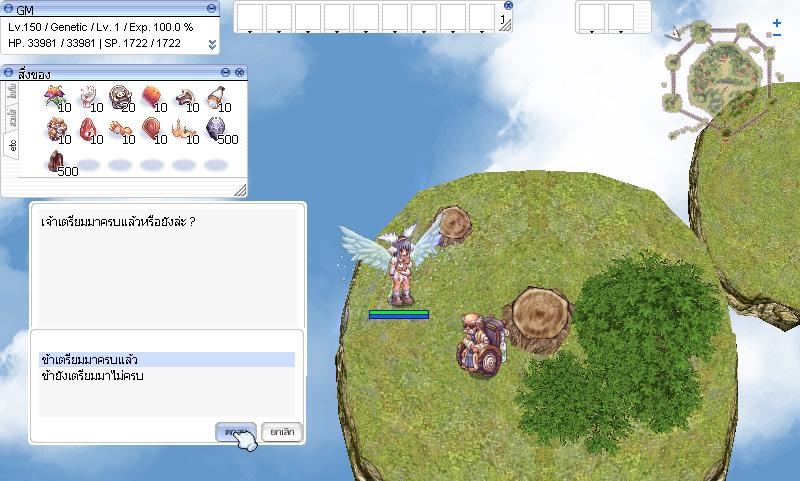Click the minimap zoom in plus icon
800x481 pixels.
tap(777, 23)
